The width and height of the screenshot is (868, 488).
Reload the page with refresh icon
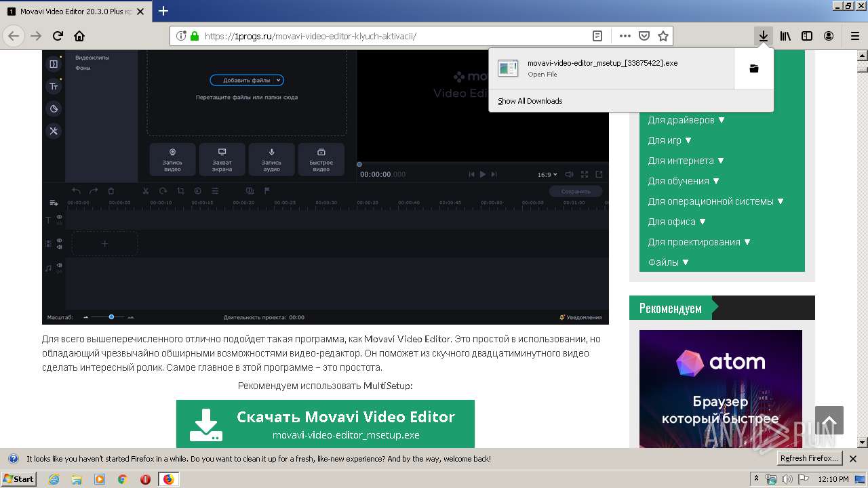(x=58, y=36)
